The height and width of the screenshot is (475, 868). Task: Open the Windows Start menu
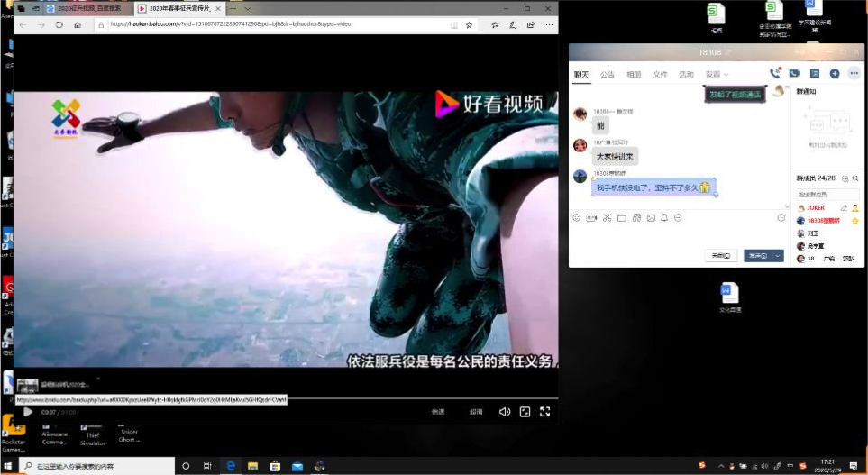click(8, 466)
